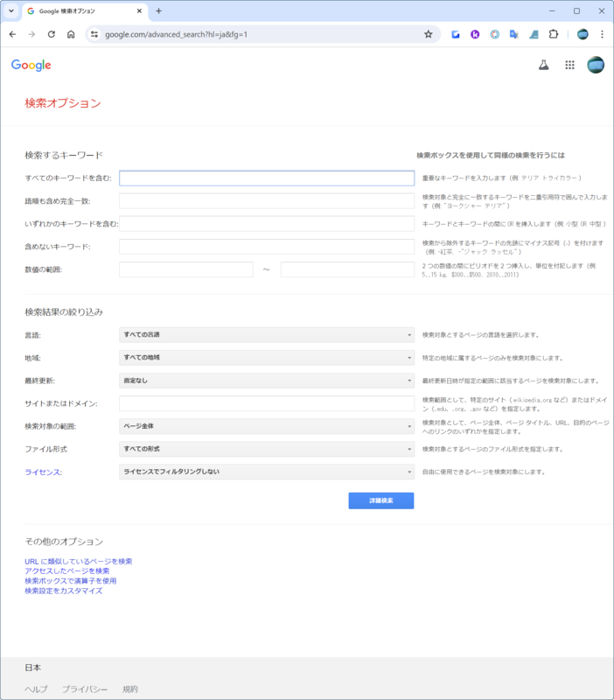Click the 検索オプション page heading

pos(63,103)
